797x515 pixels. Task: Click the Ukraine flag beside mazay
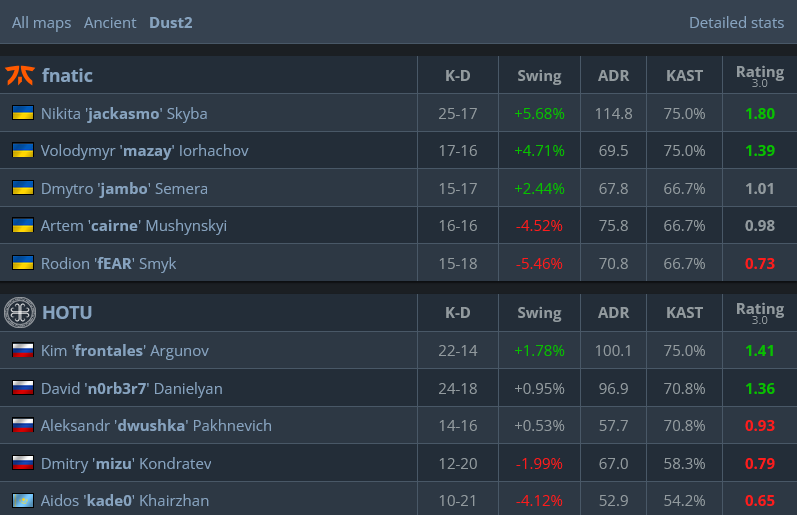click(x=23, y=150)
